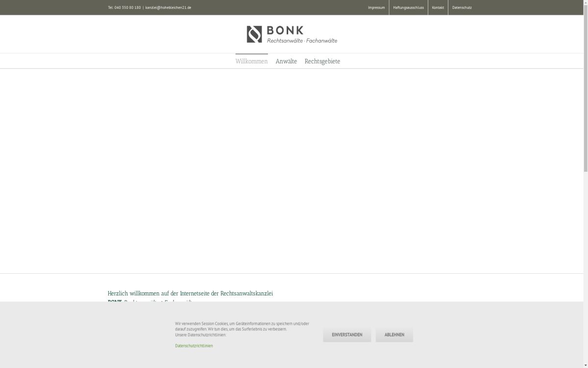This screenshot has height=368, width=588.
Task: Decline cookies with the Ablehnen button
Action: click(394, 335)
